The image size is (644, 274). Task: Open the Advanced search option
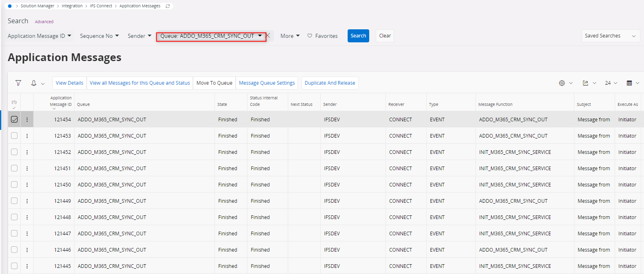(44, 22)
